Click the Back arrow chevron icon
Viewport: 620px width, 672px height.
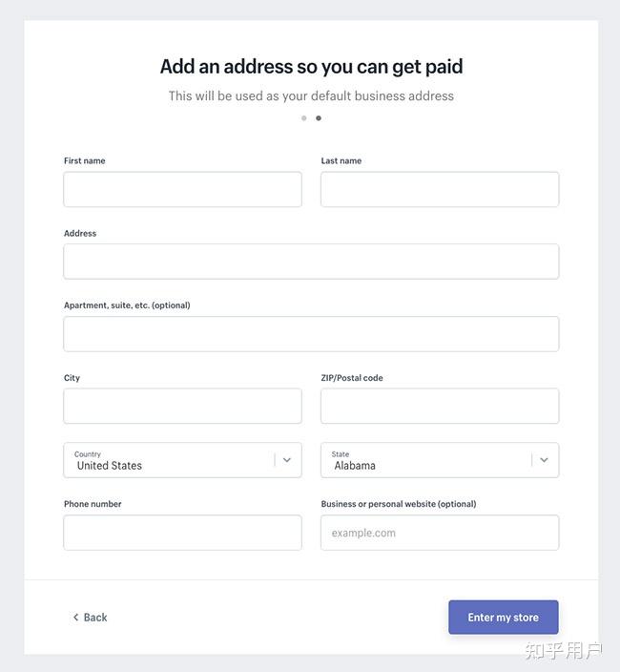75,618
